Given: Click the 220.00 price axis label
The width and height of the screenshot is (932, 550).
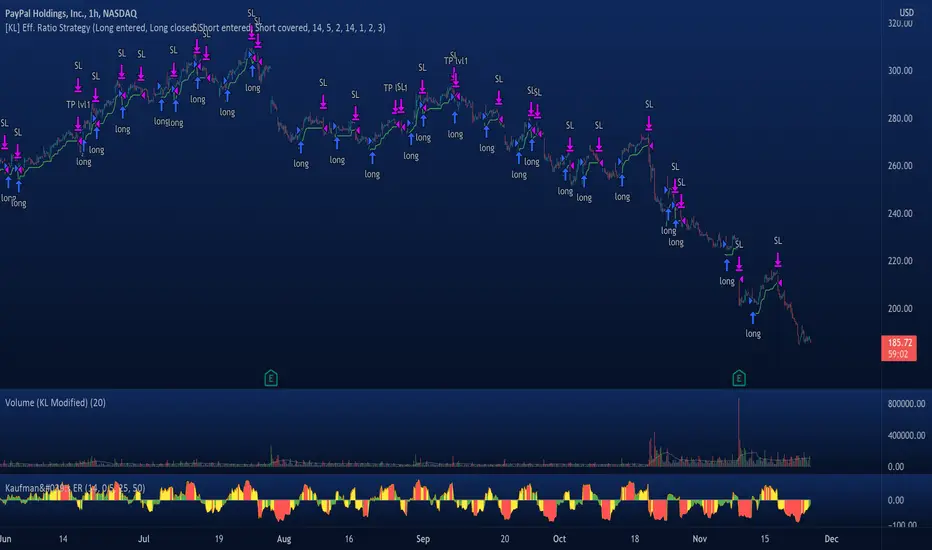Looking at the screenshot, I should coord(900,261).
